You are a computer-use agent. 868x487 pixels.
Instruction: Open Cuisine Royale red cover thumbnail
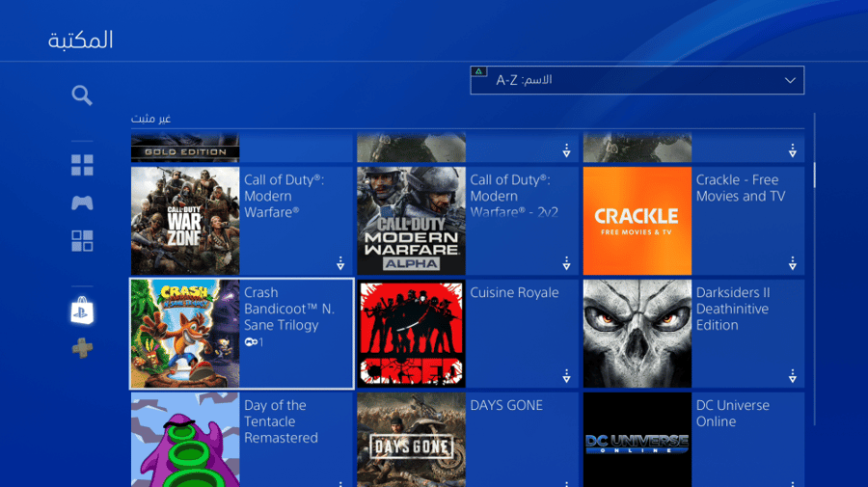pos(411,334)
